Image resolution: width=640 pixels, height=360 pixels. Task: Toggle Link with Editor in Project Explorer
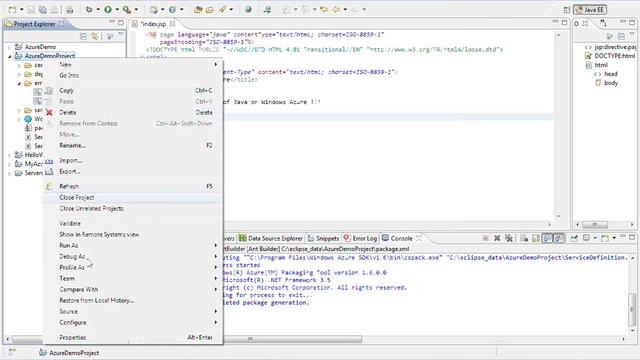pyautogui.click(x=95, y=36)
